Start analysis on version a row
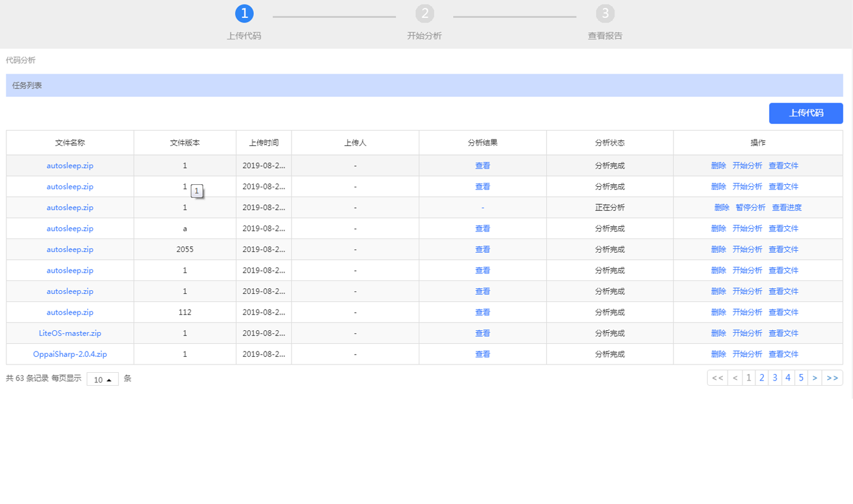This screenshot has height=504, width=853. 747,229
